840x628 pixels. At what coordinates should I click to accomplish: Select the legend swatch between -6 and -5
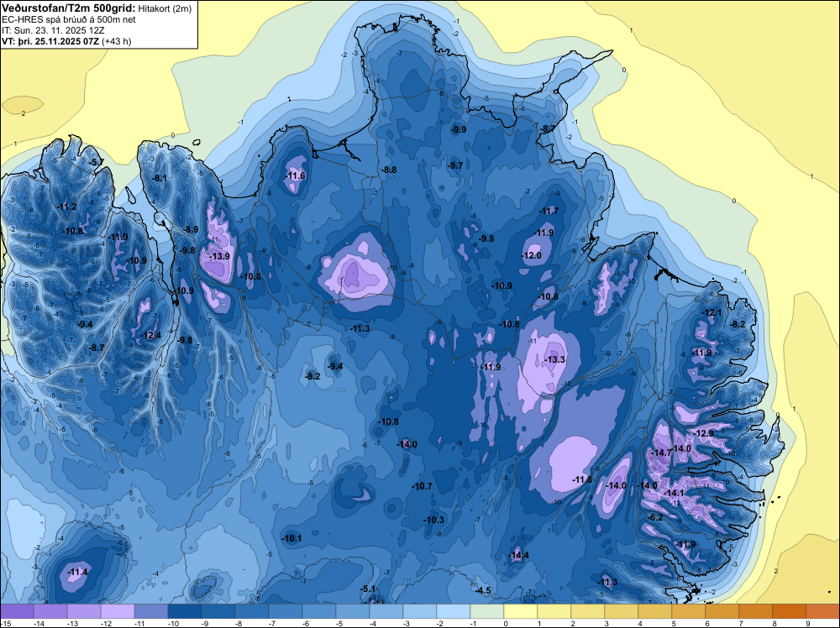coord(318,611)
